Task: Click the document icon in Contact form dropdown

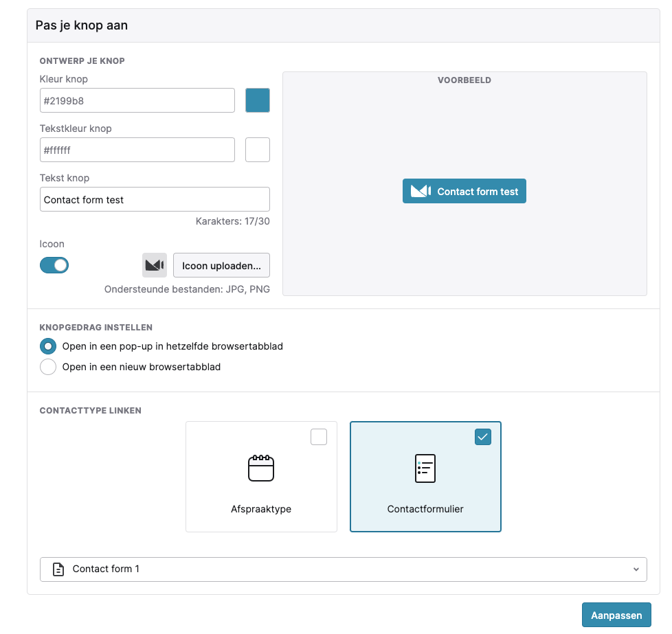Action: click(58, 569)
